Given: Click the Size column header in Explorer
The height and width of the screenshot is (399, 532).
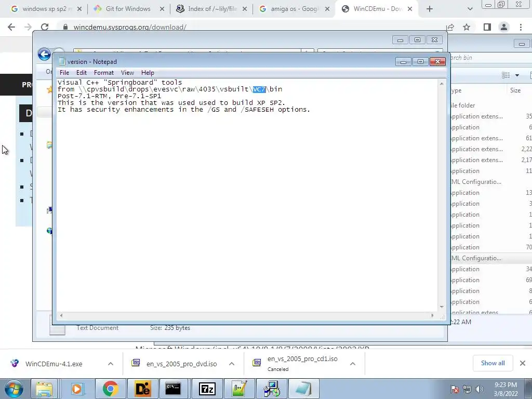Looking at the screenshot, I should click(x=515, y=90).
